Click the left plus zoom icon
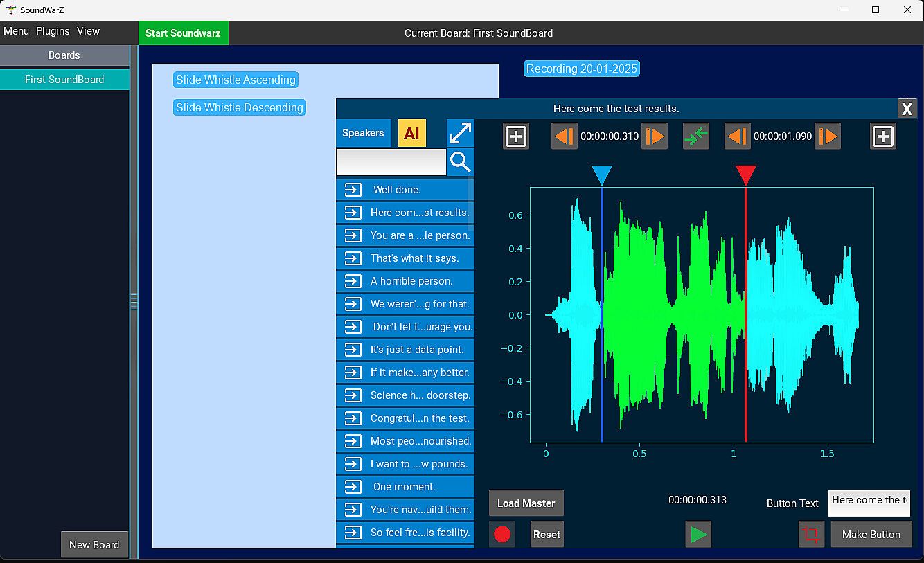The width and height of the screenshot is (924, 563). pyautogui.click(x=515, y=136)
